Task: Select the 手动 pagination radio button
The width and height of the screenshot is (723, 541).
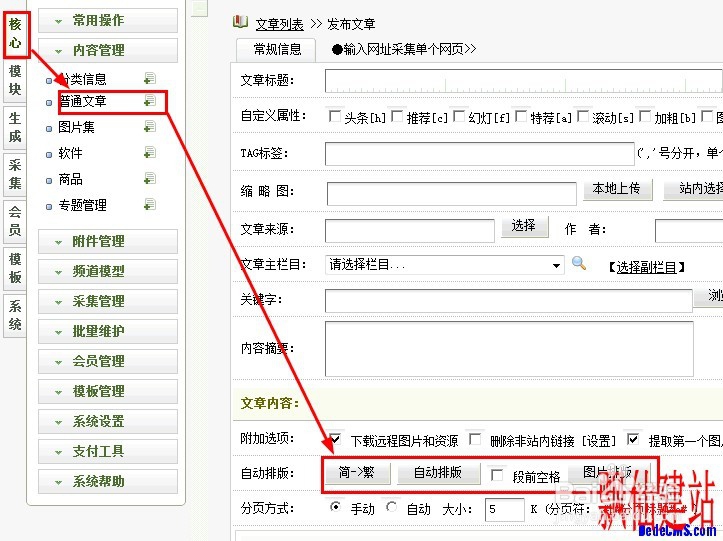Action: [x=336, y=507]
